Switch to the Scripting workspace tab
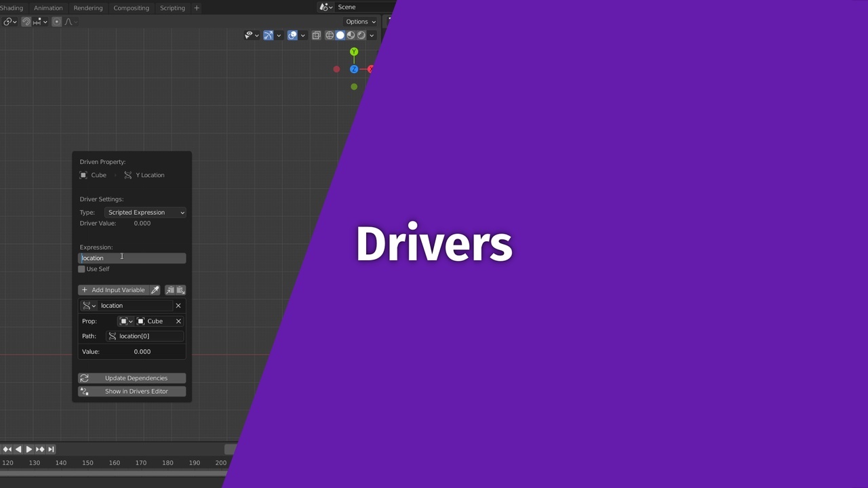Screen dimensions: 868x488 172,7
